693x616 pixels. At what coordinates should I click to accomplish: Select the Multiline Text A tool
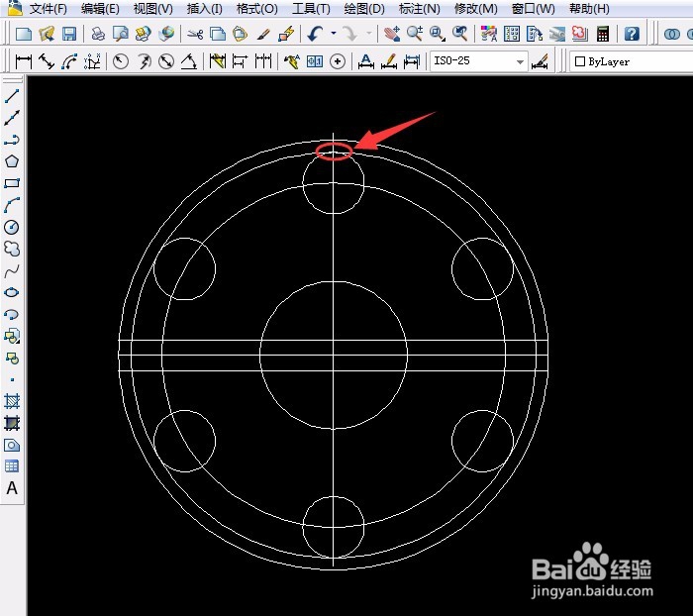click(x=12, y=488)
